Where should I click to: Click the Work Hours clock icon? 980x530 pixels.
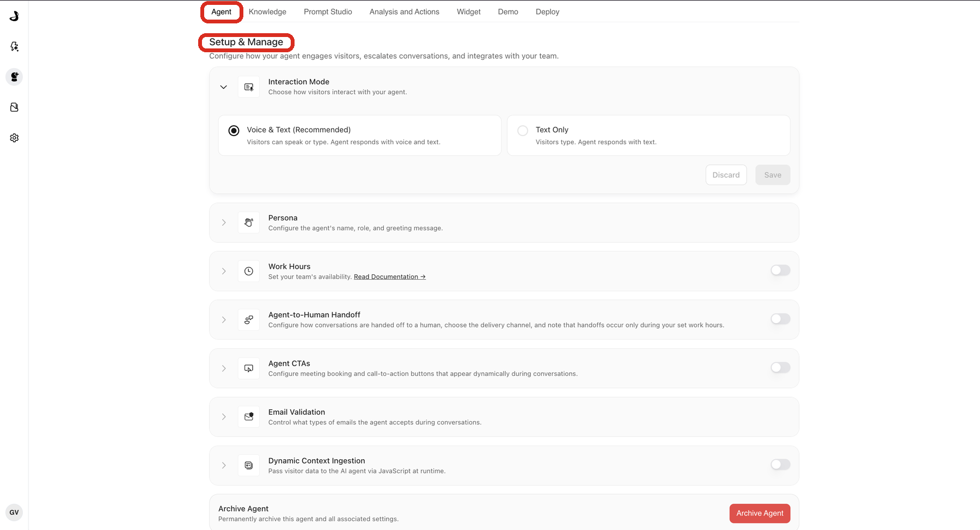coord(249,271)
